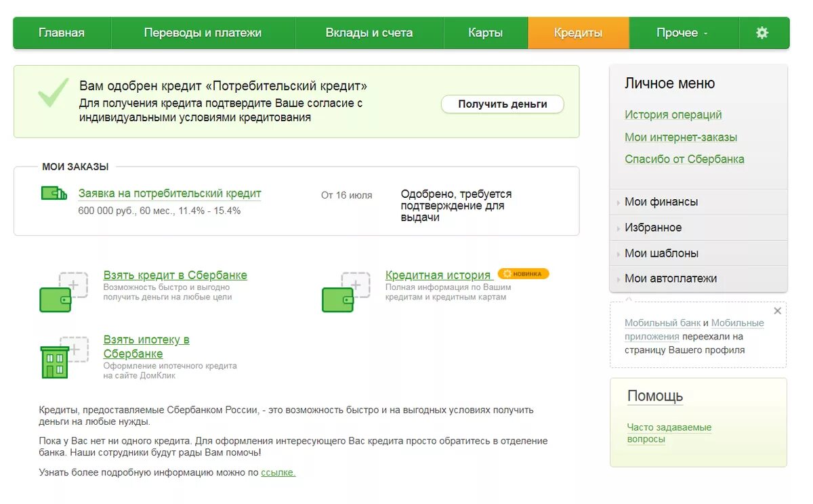Close the Мобильный банк notice box

[x=777, y=311]
